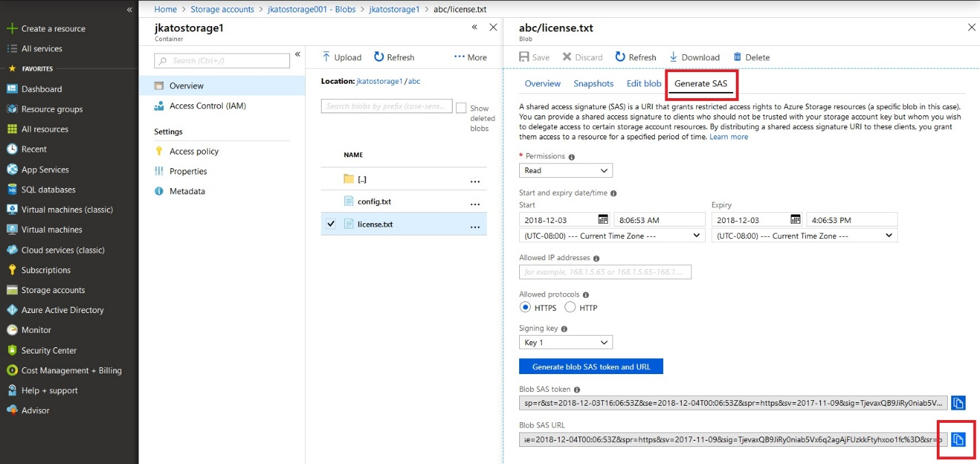980x464 pixels.
Task: Open Storage accounts icon in sidebar
Action: click(x=12, y=290)
